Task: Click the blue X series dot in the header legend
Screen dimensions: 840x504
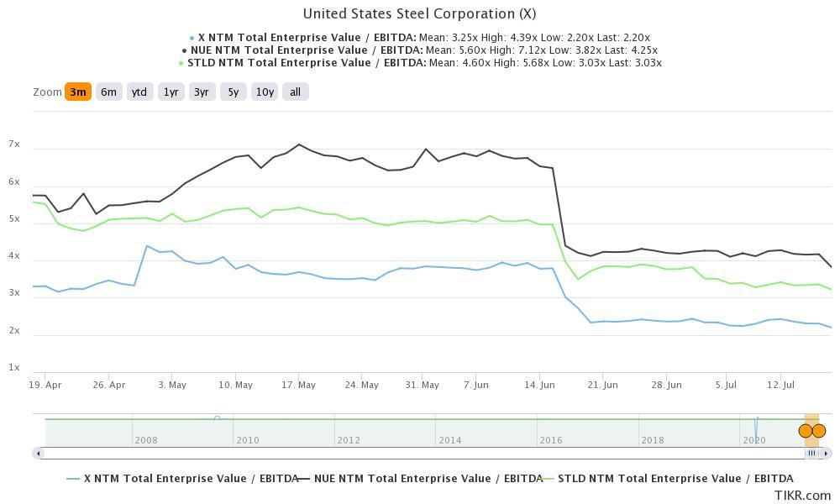Action: point(192,37)
